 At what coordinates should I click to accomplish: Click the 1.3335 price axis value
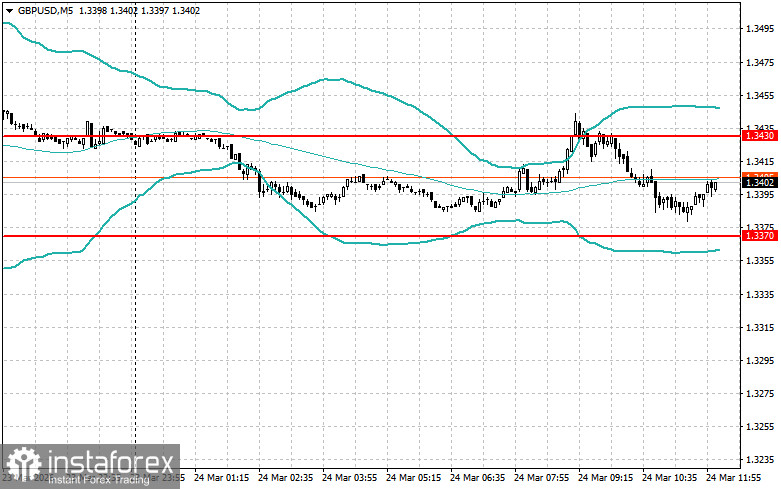pyautogui.click(x=760, y=295)
